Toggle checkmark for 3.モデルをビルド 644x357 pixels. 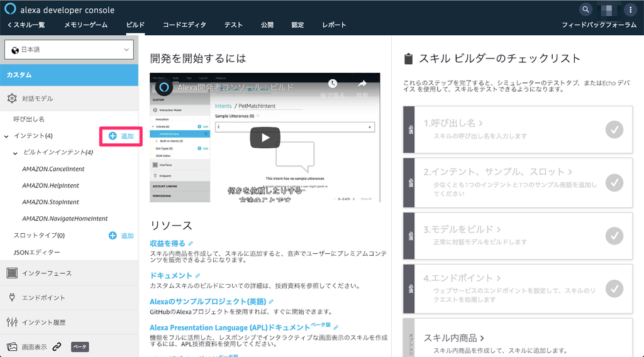[614, 236]
